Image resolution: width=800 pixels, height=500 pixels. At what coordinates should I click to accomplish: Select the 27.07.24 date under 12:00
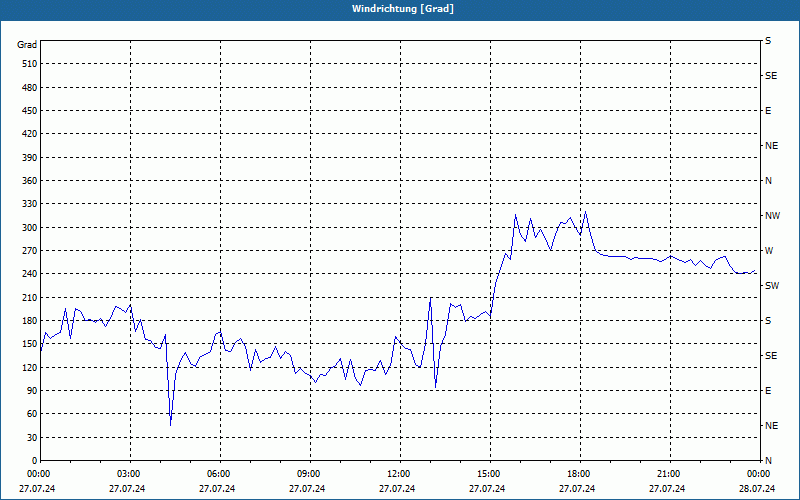[x=397, y=489]
